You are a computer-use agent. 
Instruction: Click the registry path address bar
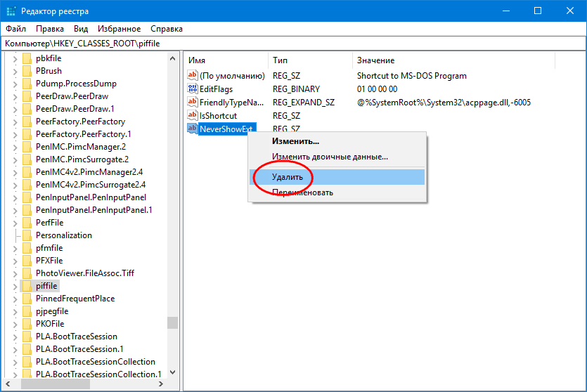click(293, 43)
